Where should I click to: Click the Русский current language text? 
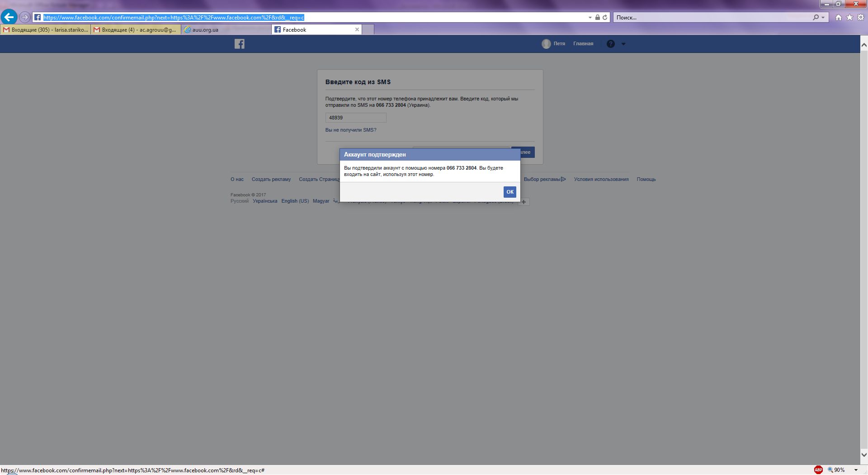tap(240, 201)
